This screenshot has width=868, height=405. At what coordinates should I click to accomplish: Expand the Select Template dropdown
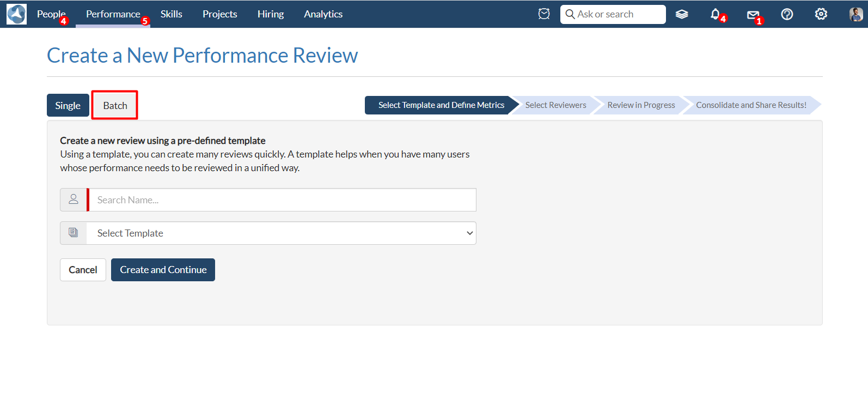tap(282, 233)
